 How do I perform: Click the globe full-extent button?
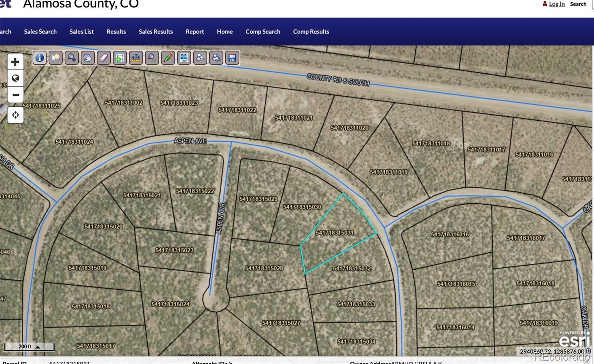point(15,78)
